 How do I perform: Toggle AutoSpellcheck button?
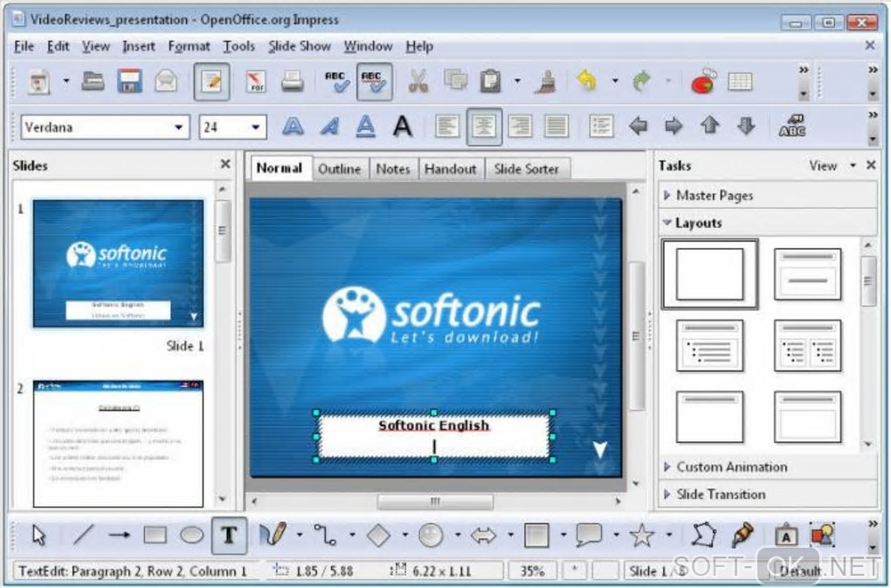[374, 82]
